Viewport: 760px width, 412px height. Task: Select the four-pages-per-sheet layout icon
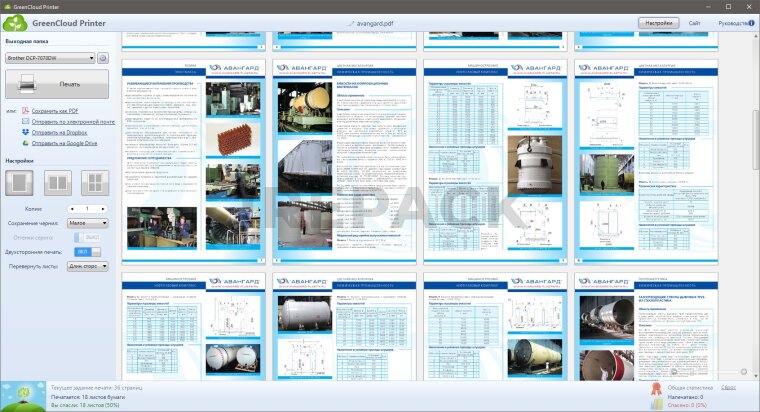coord(94,182)
